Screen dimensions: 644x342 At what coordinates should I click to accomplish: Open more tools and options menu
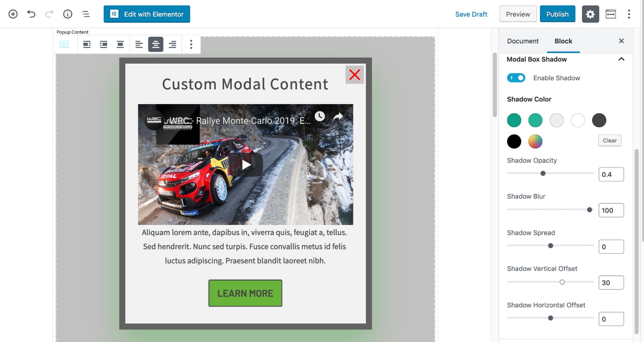point(629,14)
